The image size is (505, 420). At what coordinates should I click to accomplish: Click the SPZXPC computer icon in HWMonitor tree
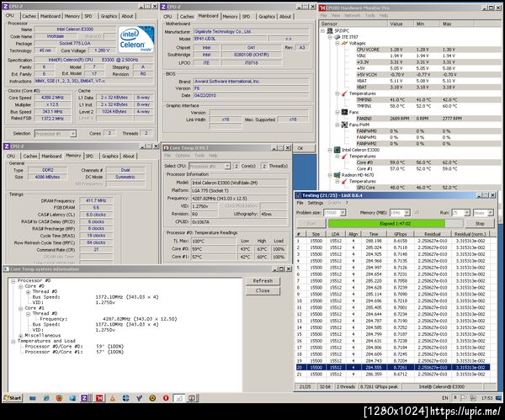pos(330,31)
